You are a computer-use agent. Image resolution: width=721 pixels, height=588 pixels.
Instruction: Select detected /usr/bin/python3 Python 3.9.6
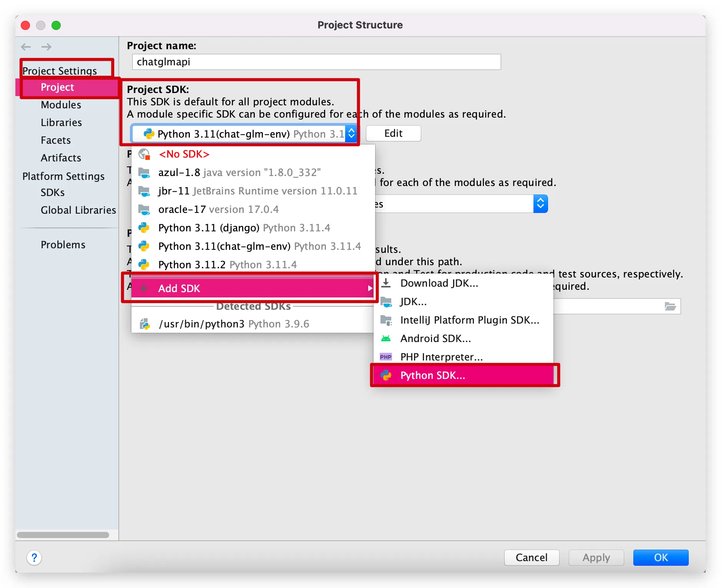tap(253, 324)
